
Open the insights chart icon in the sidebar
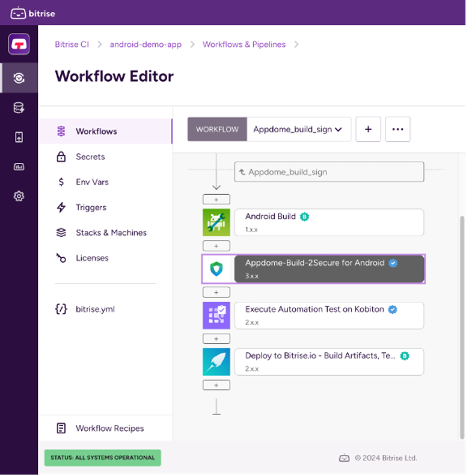point(18,167)
